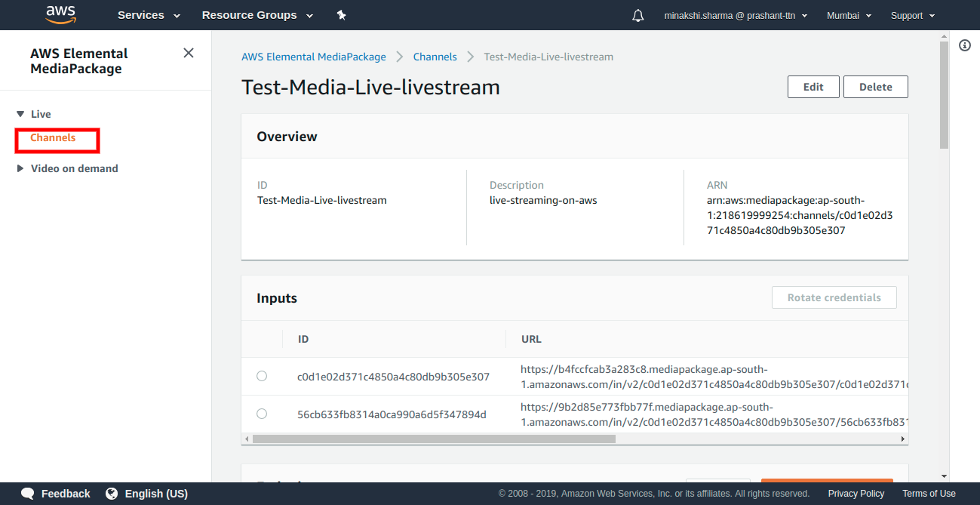
Task: Open the Mumbai region selector
Action: pos(849,15)
